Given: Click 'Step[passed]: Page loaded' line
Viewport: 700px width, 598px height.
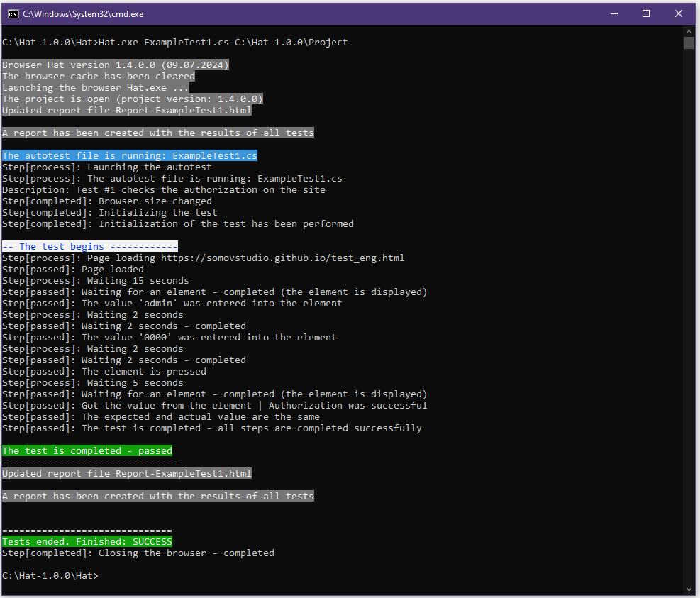Looking at the screenshot, I should point(73,270).
